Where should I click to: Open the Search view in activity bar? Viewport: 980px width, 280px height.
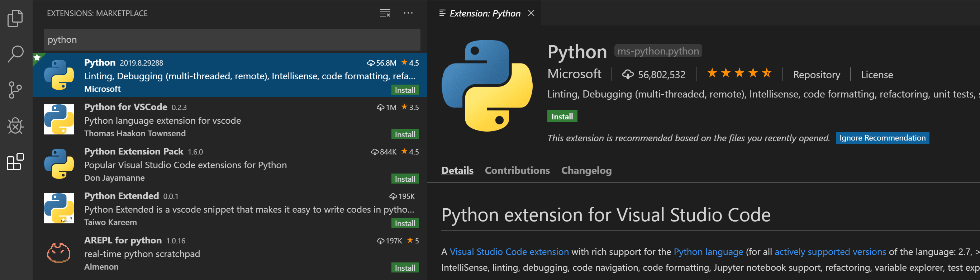(15, 54)
